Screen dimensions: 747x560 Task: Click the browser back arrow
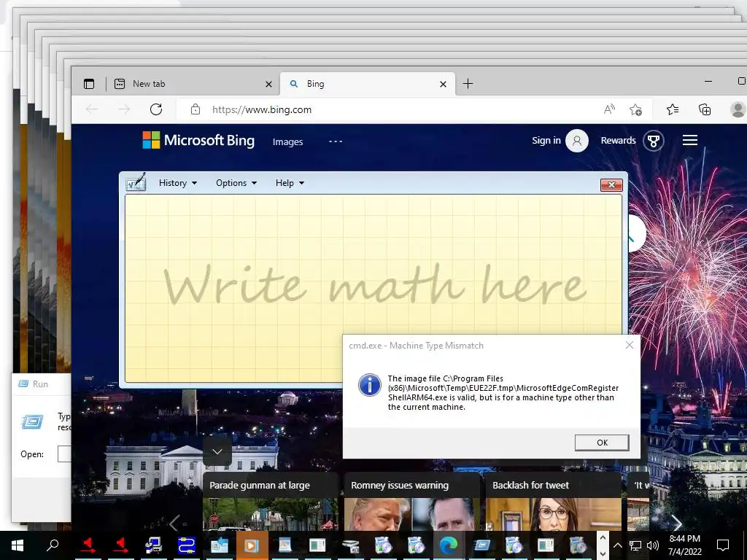92,109
